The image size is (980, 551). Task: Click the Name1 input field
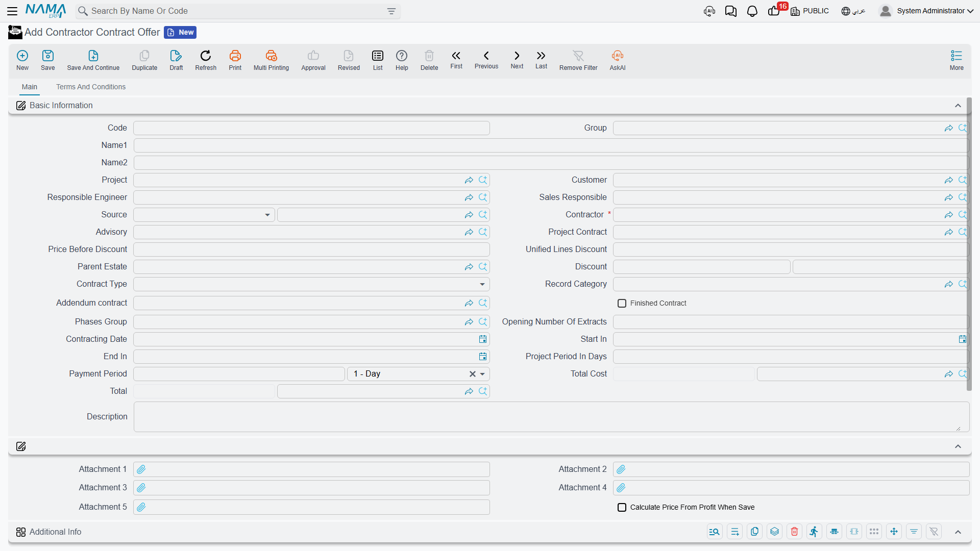pos(551,145)
